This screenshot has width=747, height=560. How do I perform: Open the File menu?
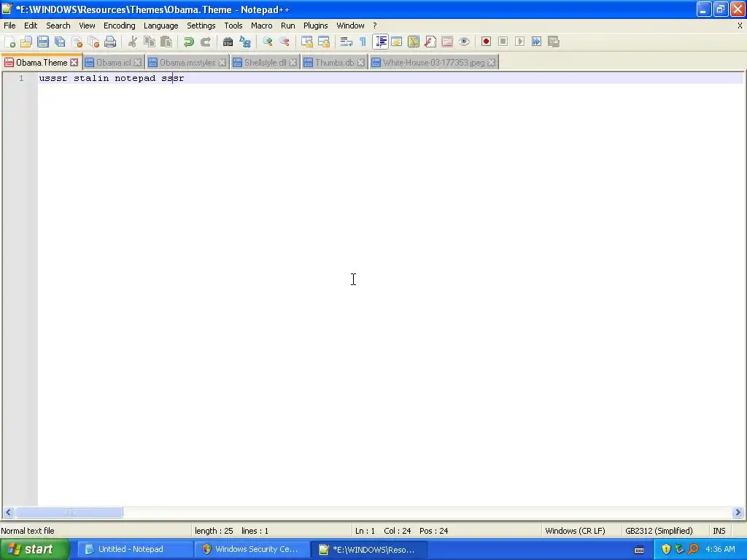pos(9,26)
